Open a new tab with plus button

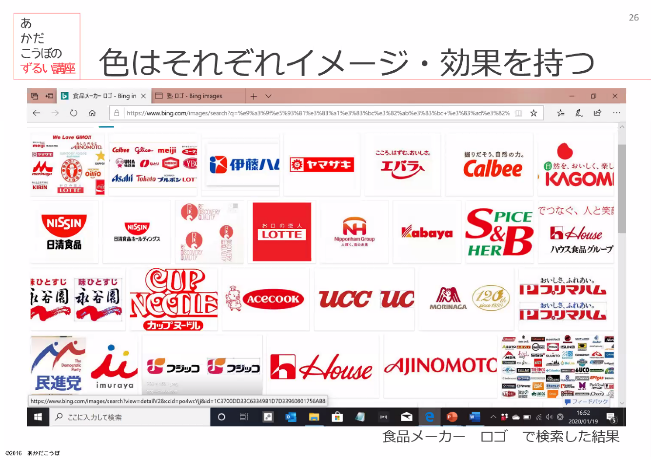(x=253, y=96)
